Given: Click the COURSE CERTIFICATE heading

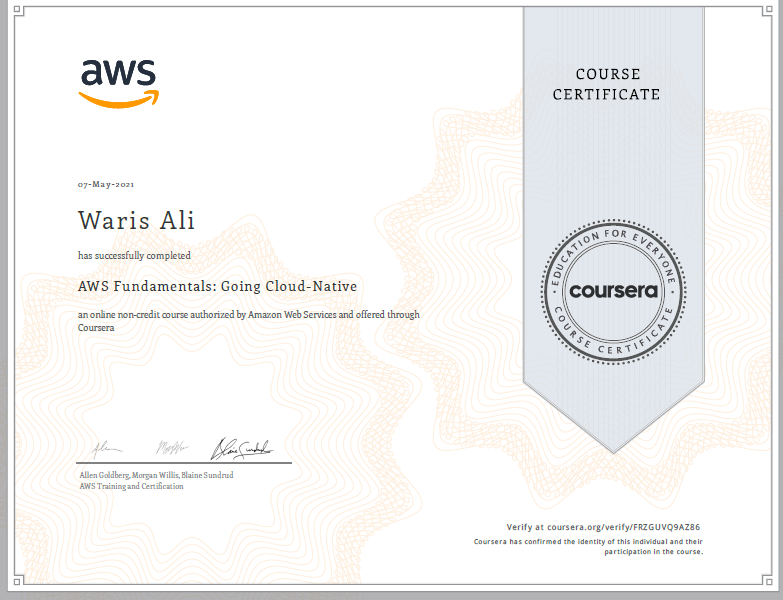Looking at the screenshot, I should pos(606,84).
